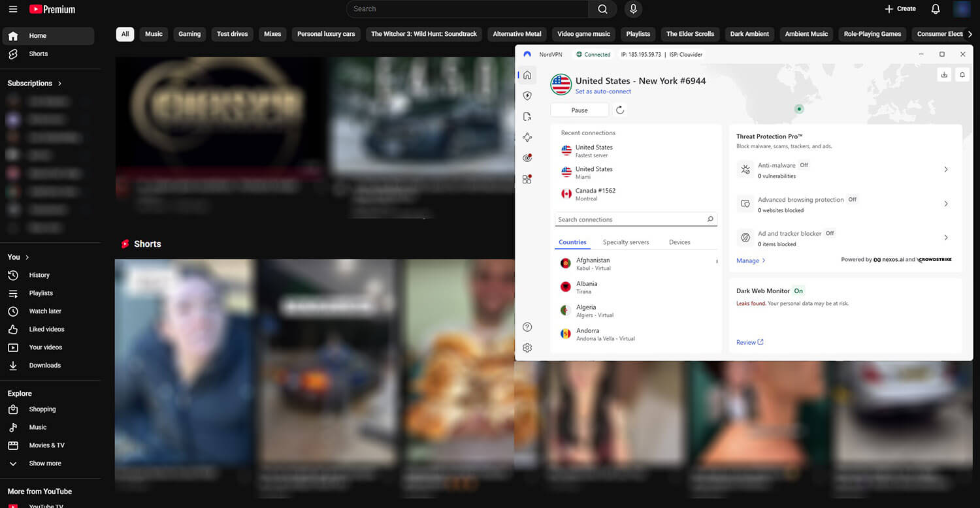Start YouTube voice search with microphone
Image resolution: width=980 pixels, height=508 pixels.
click(632, 9)
